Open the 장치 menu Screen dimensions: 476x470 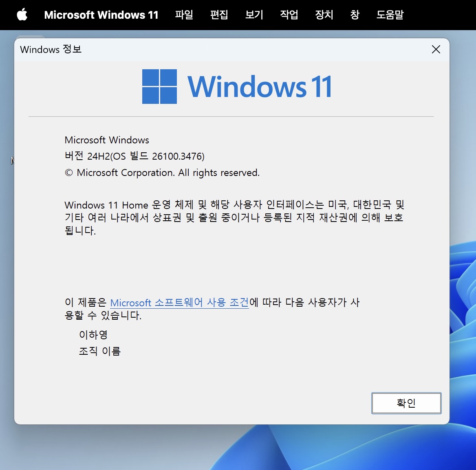(324, 15)
